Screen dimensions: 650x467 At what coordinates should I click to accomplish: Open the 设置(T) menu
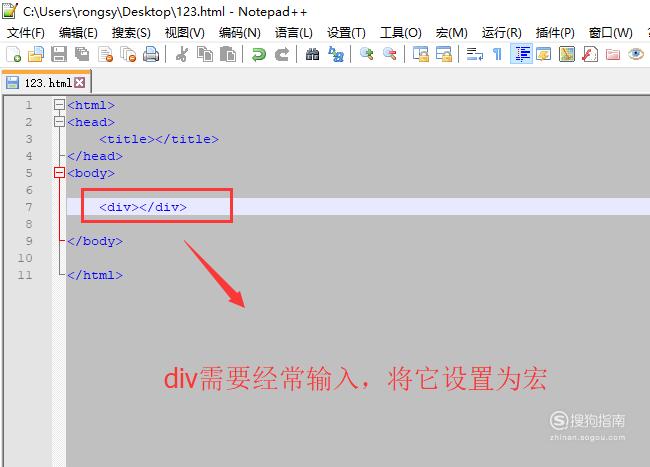point(346,32)
